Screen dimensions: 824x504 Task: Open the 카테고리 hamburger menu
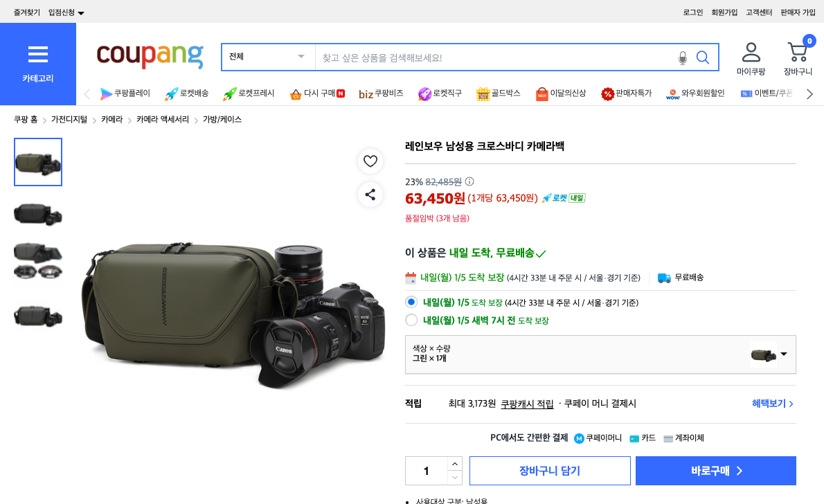[x=38, y=55]
